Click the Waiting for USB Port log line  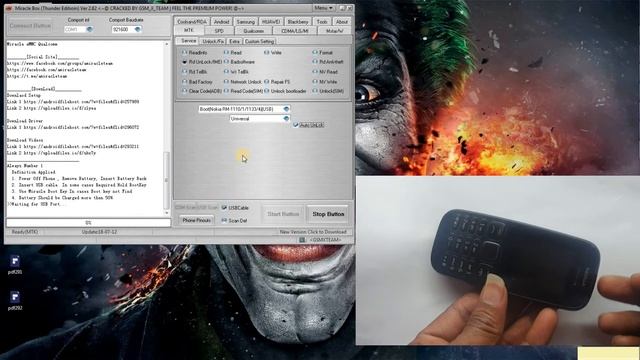point(36,204)
